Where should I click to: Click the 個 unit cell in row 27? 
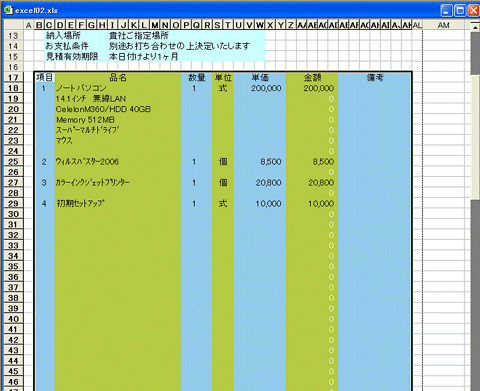223,183
